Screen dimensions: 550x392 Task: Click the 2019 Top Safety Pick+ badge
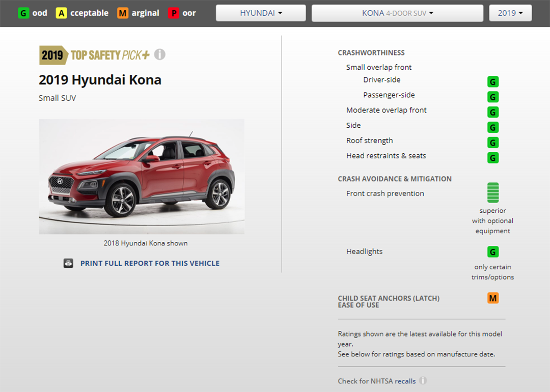pos(95,55)
